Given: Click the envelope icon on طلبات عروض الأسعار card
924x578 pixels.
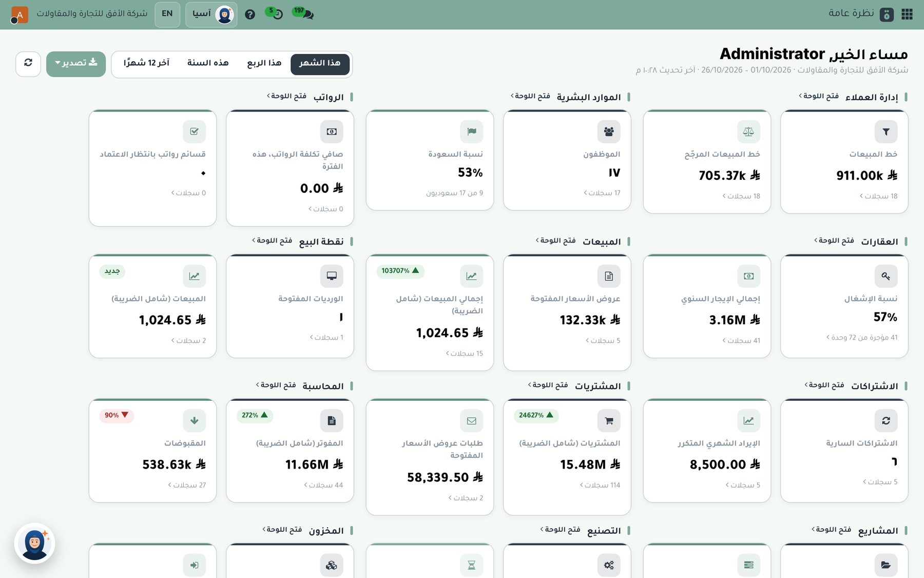Looking at the screenshot, I should (x=472, y=420).
